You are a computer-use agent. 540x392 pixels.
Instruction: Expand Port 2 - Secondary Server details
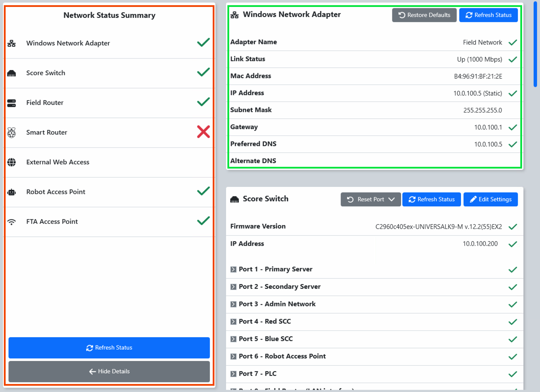pos(233,287)
